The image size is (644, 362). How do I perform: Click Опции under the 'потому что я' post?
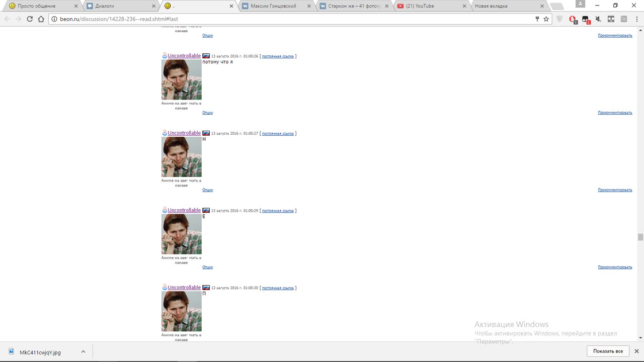[208, 113]
